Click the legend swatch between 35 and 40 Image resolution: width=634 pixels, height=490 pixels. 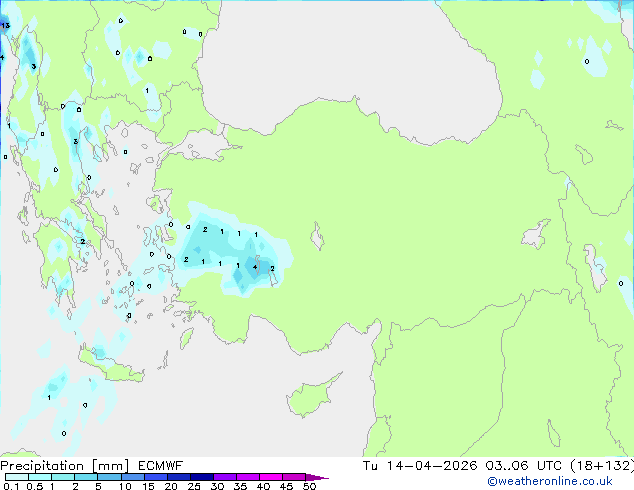coord(247,477)
